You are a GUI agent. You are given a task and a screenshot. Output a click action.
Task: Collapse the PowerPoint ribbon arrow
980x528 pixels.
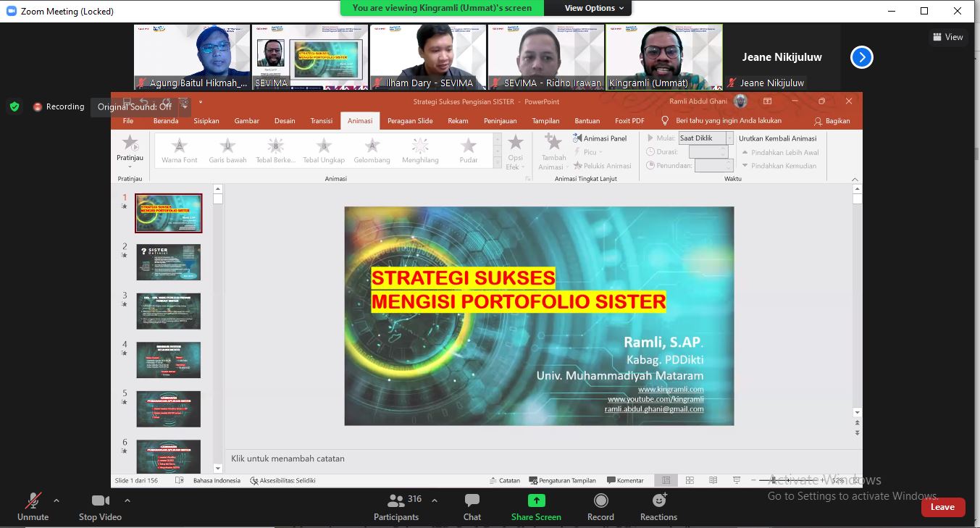[x=855, y=178]
